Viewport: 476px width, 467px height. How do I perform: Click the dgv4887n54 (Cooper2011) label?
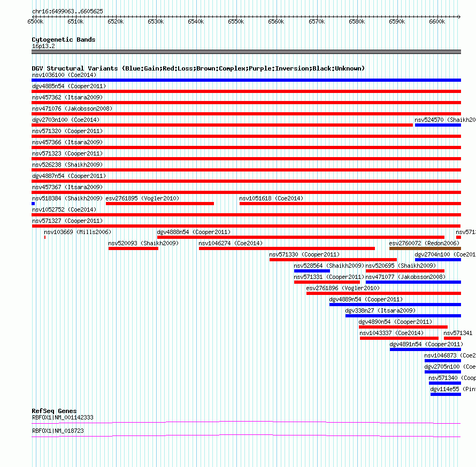point(69,176)
